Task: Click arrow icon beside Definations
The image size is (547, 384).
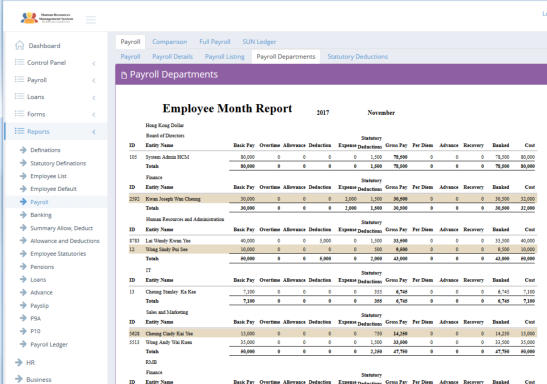Action: [x=23, y=150]
